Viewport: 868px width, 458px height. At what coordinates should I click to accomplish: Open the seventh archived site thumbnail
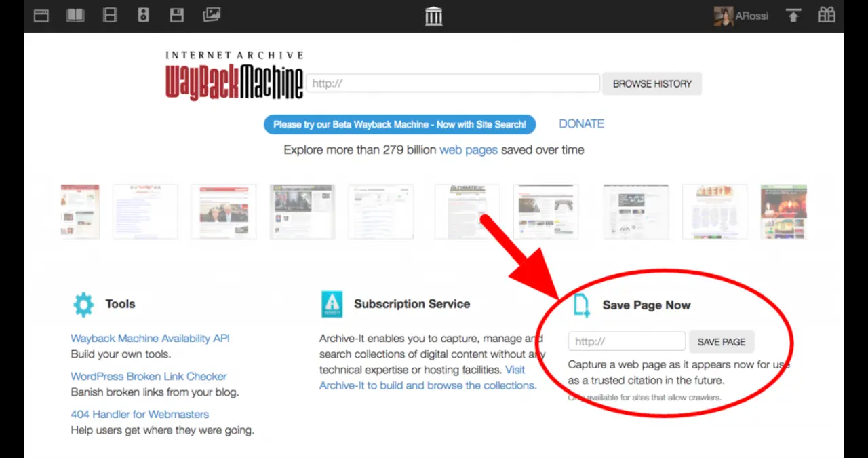(546, 211)
